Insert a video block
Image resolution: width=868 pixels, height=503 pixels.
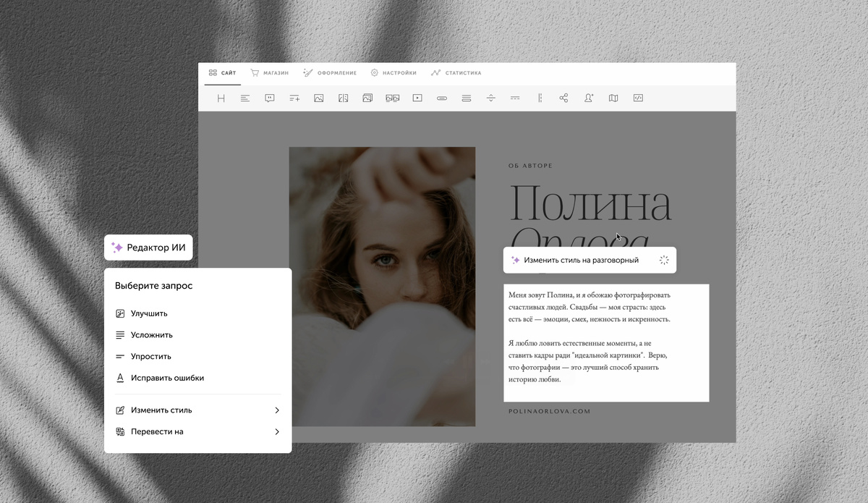(417, 98)
